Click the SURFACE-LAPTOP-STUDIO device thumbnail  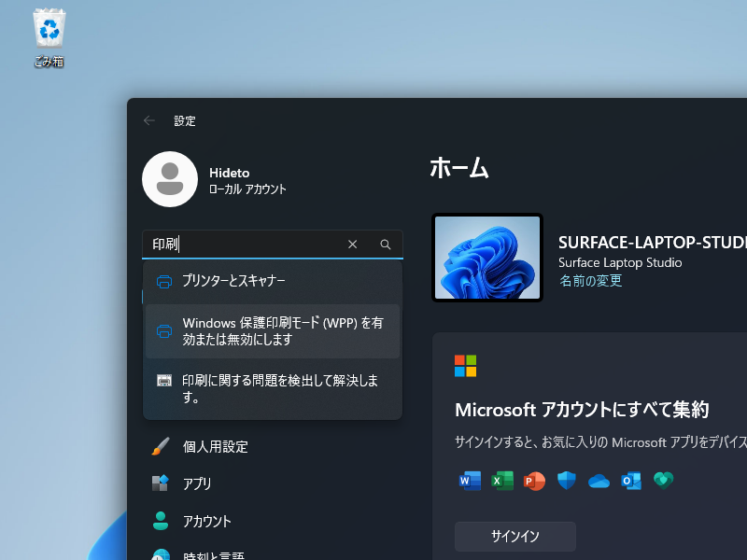[x=487, y=258]
